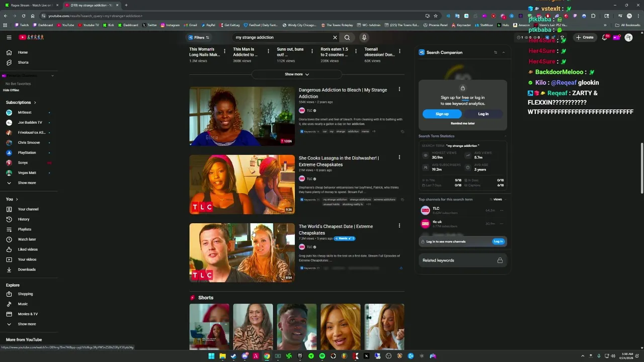Click the Create button
The image size is (644, 362).
point(585,37)
